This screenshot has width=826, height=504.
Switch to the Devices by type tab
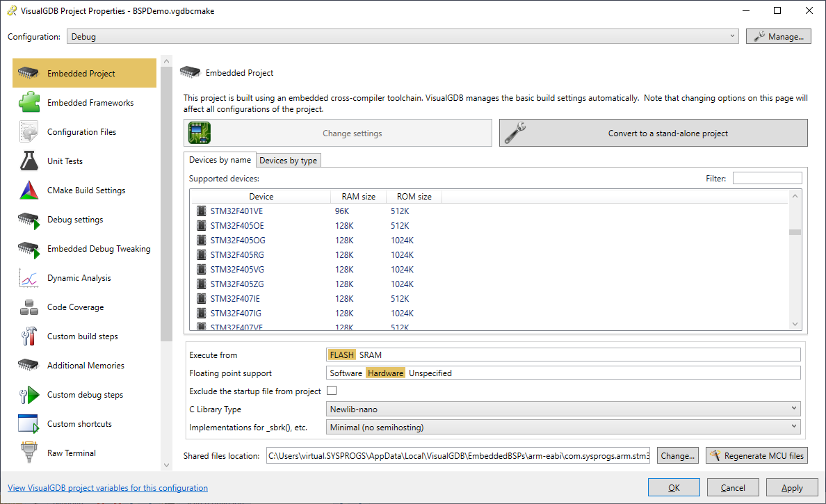click(288, 160)
